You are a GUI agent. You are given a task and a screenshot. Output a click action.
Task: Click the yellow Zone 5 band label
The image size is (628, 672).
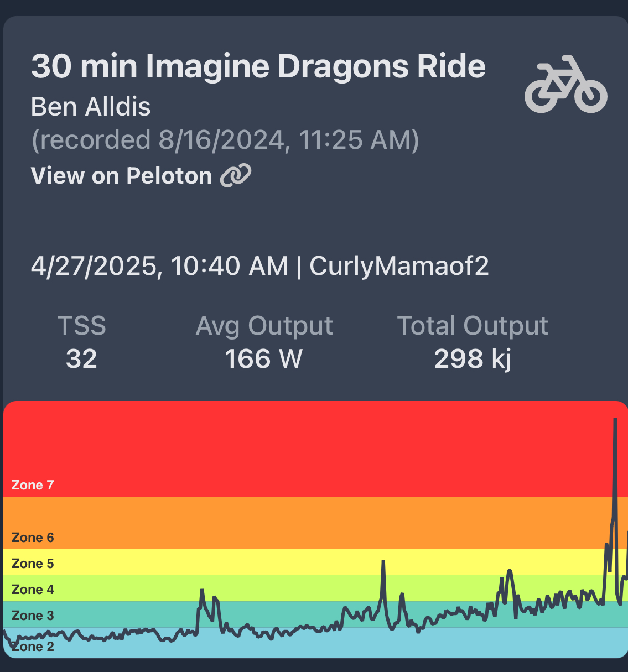[x=33, y=564]
